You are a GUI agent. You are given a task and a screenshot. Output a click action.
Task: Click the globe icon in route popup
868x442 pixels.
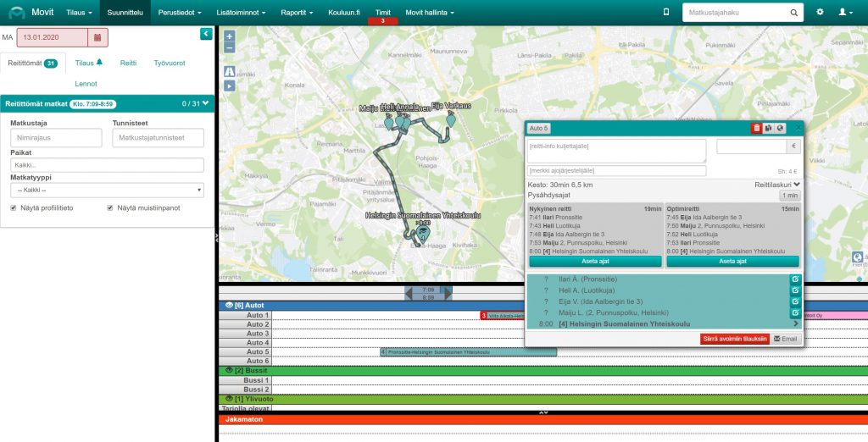tap(779, 128)
